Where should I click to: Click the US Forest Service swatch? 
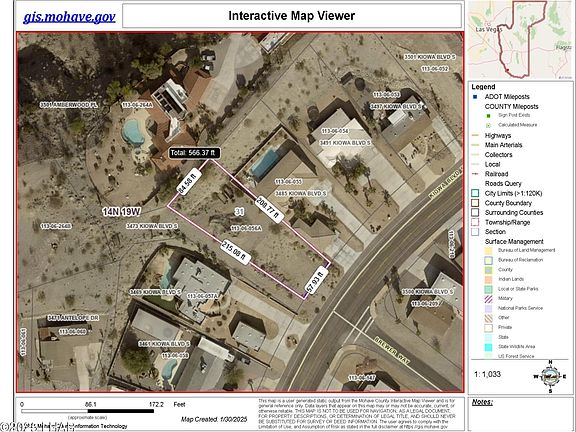488,356
